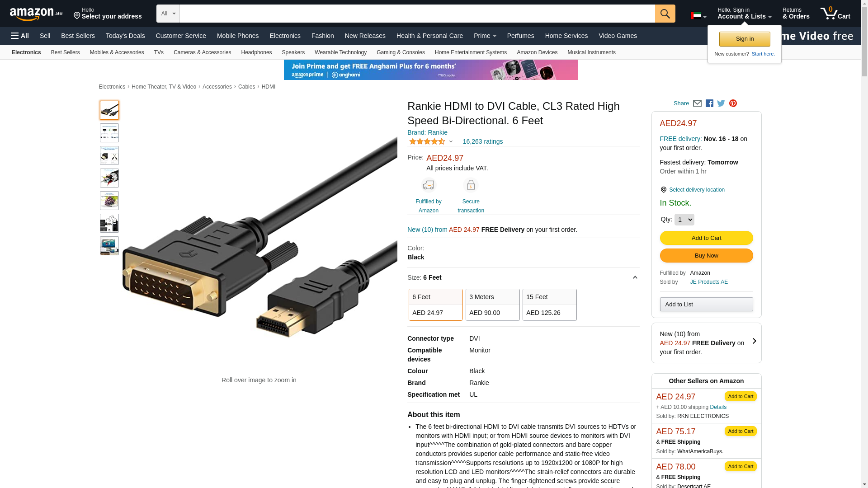The width and height of the screenshot is (868, 488).
Task: Open the All hamburger menu
Action: 20,36
